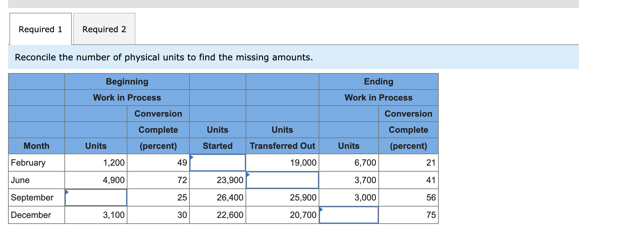This screenshot has height=230, width=644.
Task: Select the Month column header
Action: (x=36, y=146)
